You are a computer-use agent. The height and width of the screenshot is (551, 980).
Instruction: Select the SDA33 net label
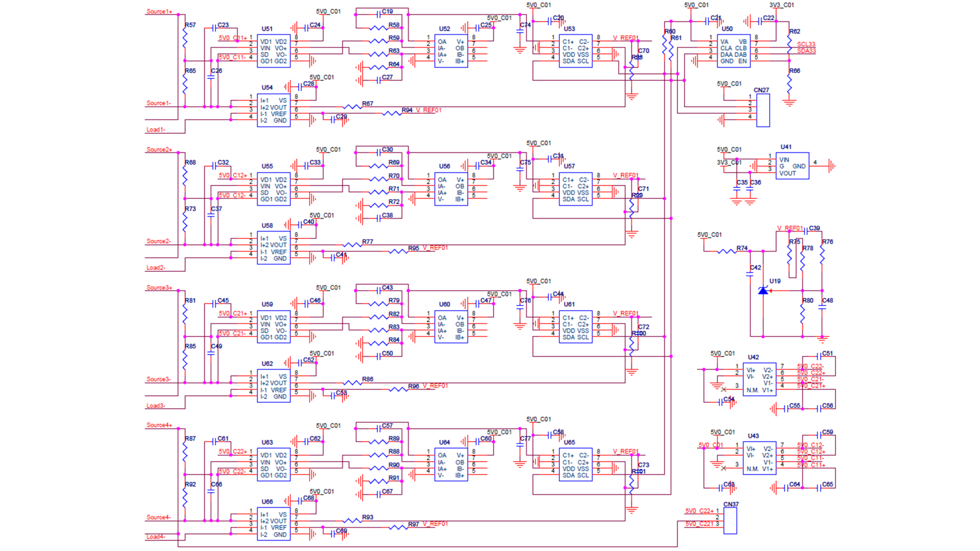[x=806, y=51]
